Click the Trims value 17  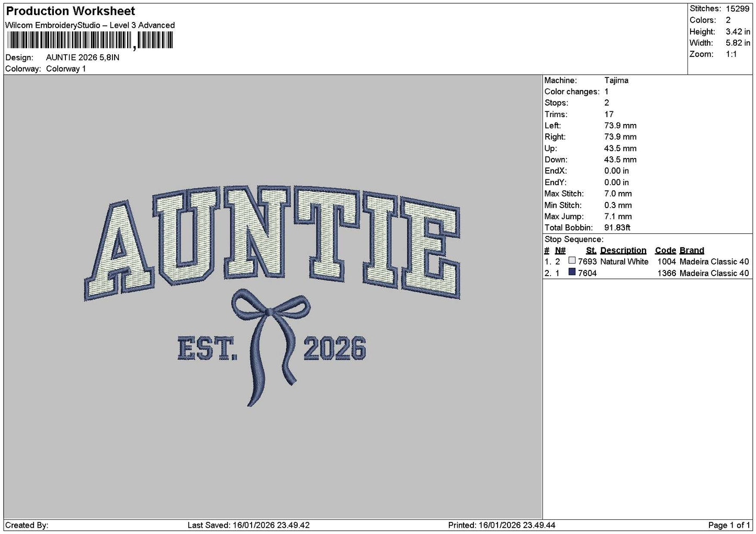[x=609, y=114]
